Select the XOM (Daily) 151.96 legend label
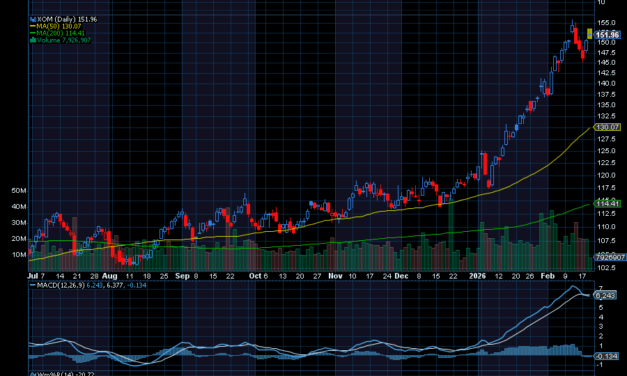The image size is (627, 376). click(x=67, y=19)
